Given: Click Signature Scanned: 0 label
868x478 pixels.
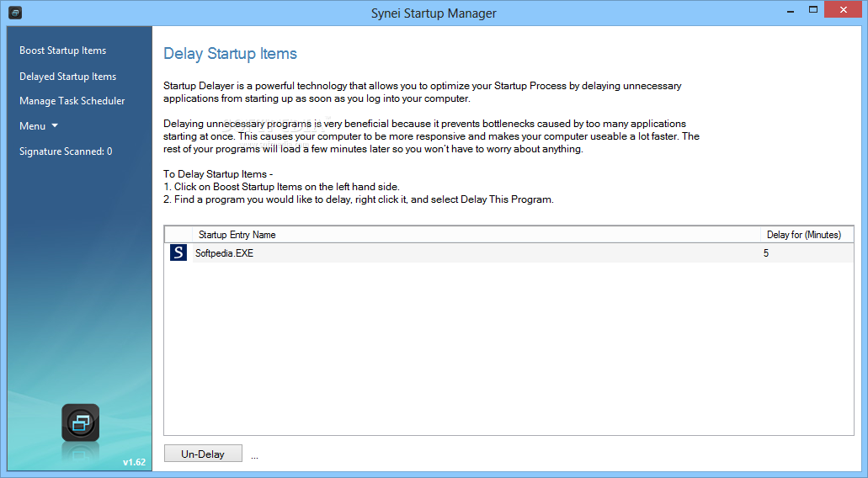Looking at the screenshot, I should [66, 151].
